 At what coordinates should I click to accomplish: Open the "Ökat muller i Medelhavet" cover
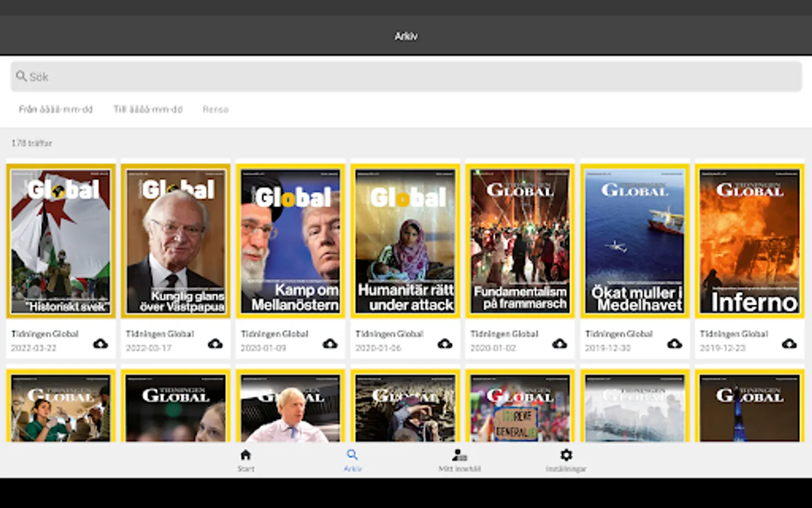[635, 241]
